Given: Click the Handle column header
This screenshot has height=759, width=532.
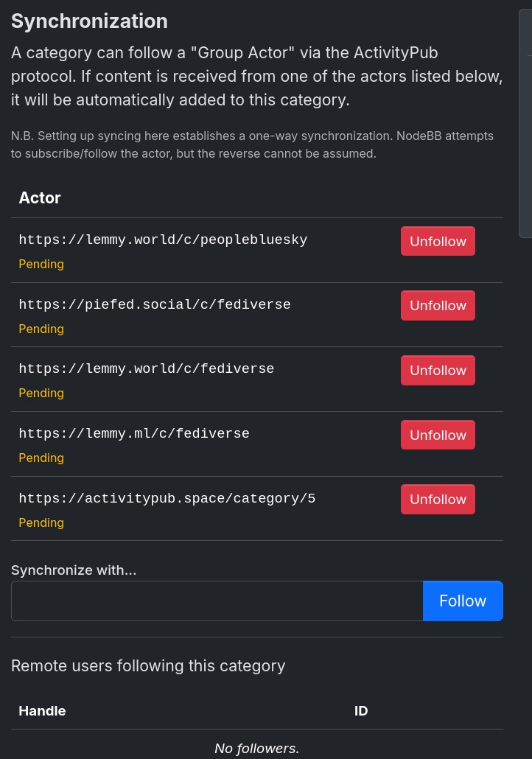Looking at the screenshot, I should [x=42, y=710].
